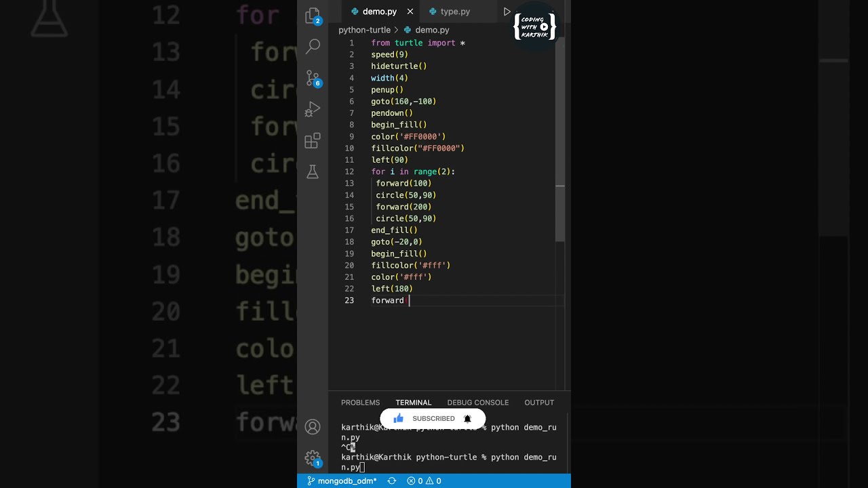Click the synchronize changes status button

coord(391,481)
